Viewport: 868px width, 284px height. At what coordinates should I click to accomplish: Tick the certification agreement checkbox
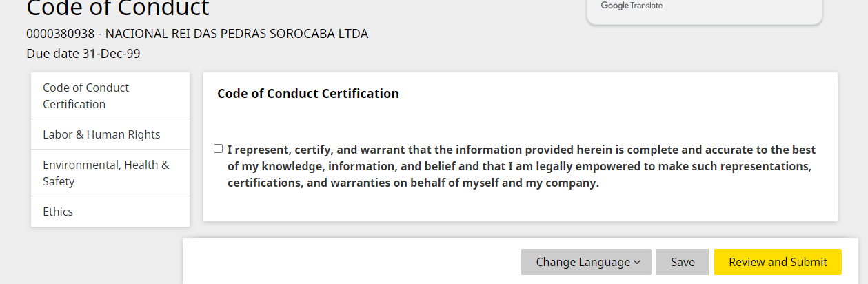tap(219, 149)
